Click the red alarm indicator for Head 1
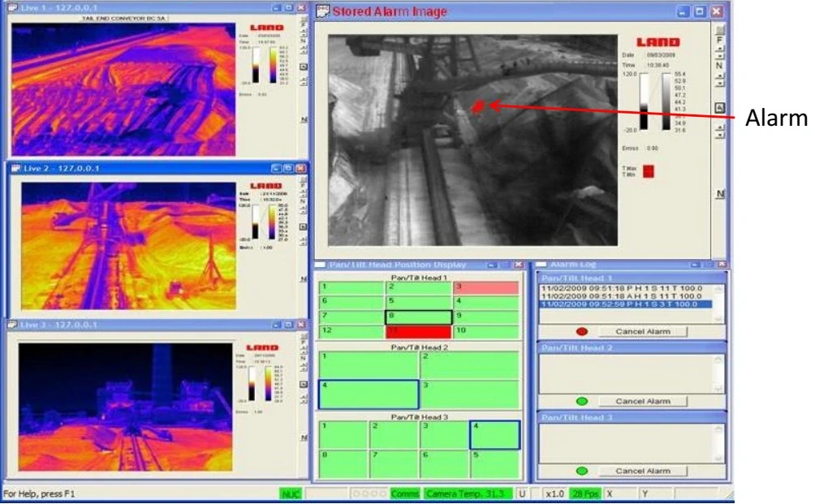This screenshot has width=815, height=504. tap(580, 331)
